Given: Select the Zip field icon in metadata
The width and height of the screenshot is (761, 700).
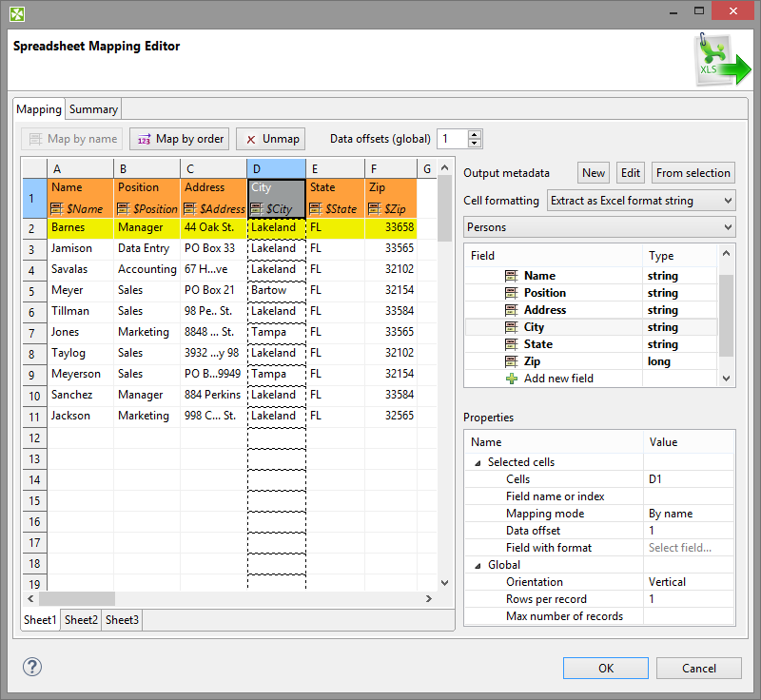Looking at the screenshot, I should [x=512, y=361].
